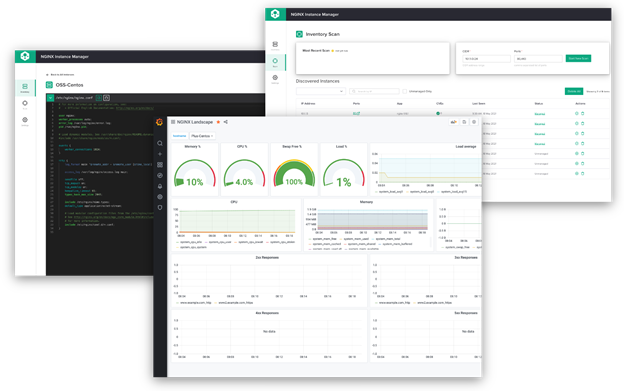This screenshot has height=391, width=624.
Task: Star the NGINX Landscape dashboard
Action: click(x=218, y=122)
